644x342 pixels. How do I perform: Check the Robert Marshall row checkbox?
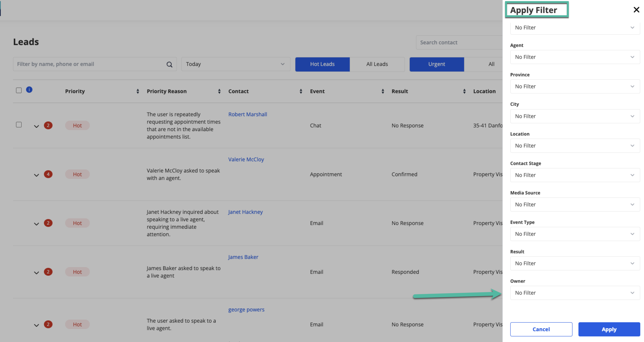point(19,124)
